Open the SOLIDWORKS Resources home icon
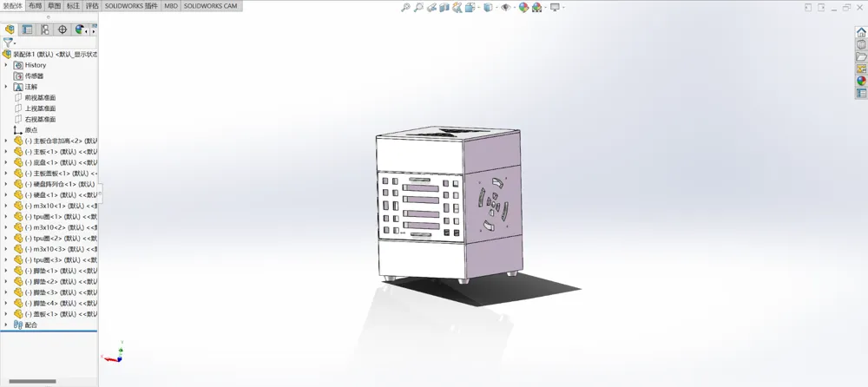The width and height of the screenshot is (868, 387). click(861, 32)
